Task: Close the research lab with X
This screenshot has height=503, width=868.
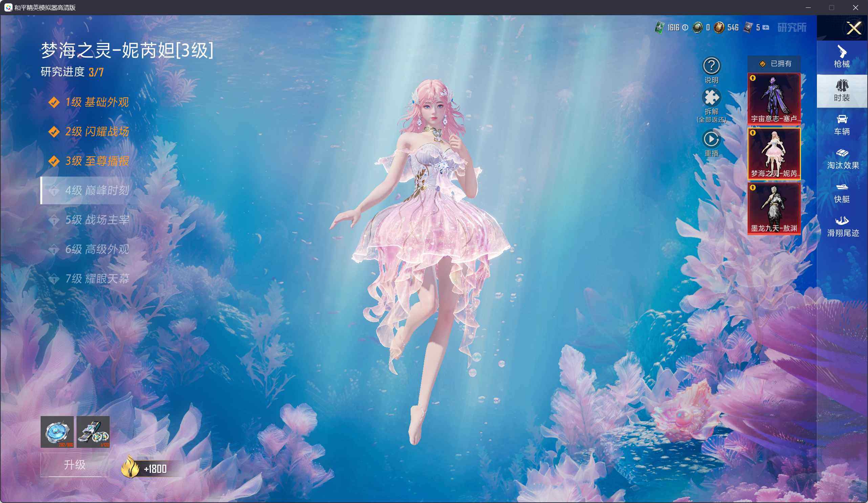Action: [854, 28]
